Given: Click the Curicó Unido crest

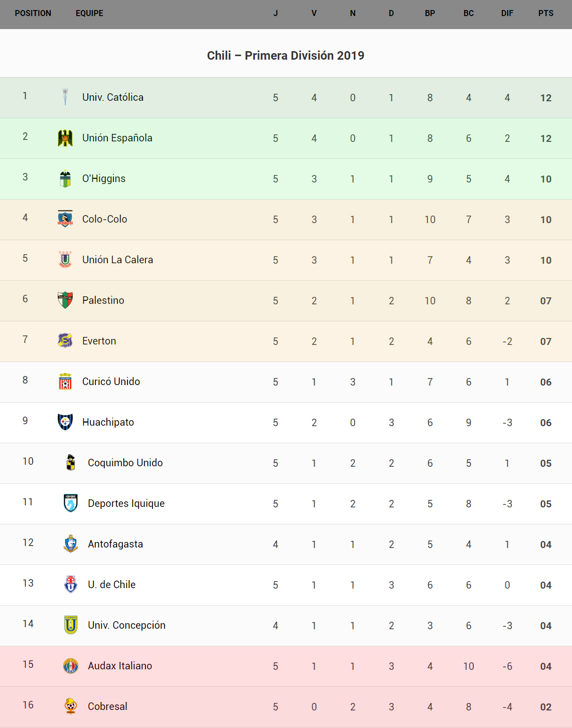Looking at the screenshot, I should [65, 382].
